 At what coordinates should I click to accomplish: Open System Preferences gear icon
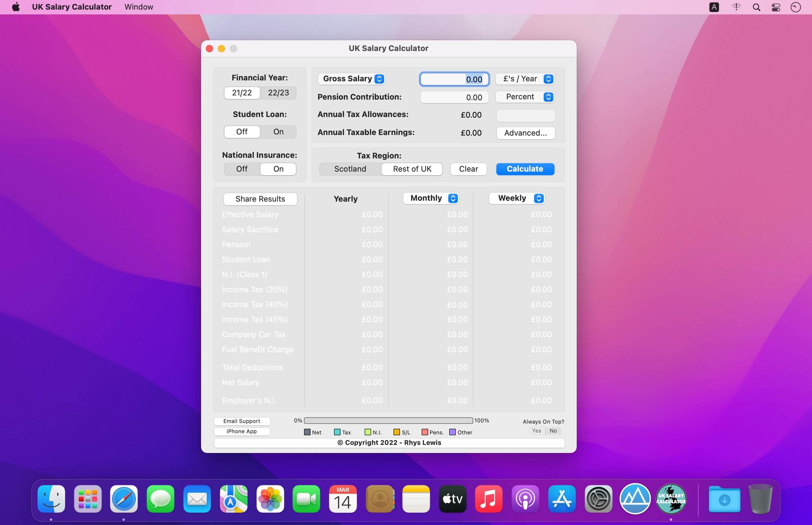599,499
